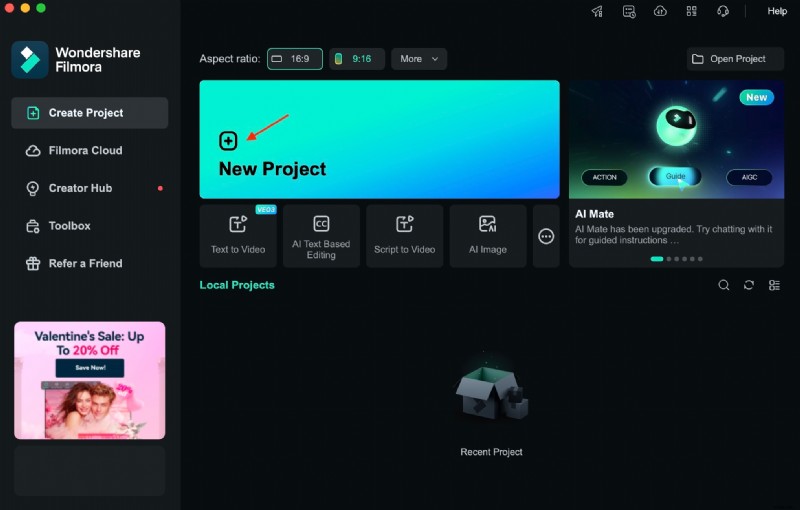The height and width of the screenshot is (510, 800).
Task: Click Save Now on Valentine's Sale banner
Action: tap(89, 368)
